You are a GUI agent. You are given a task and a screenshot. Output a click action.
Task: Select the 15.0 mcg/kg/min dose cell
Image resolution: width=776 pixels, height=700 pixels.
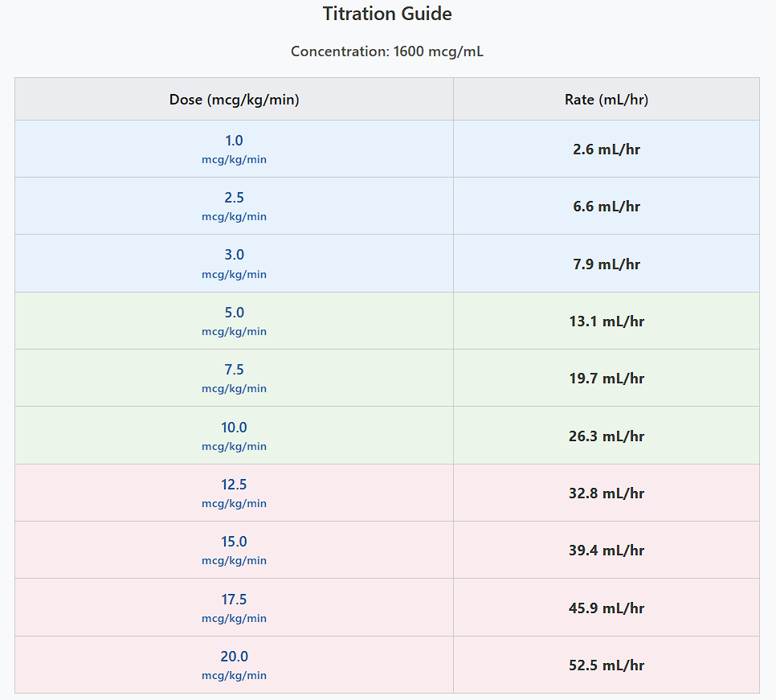pos(234,550)
